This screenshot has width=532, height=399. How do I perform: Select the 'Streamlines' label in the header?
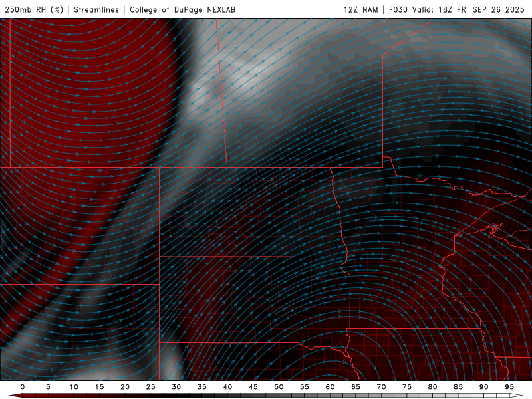(96, 9)
